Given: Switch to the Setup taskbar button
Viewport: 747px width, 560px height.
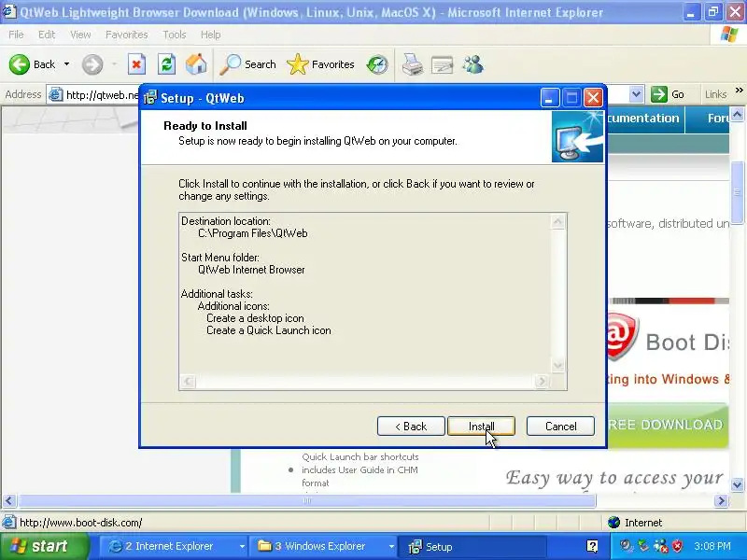Looking at the screenshot, I should point(474,546).
